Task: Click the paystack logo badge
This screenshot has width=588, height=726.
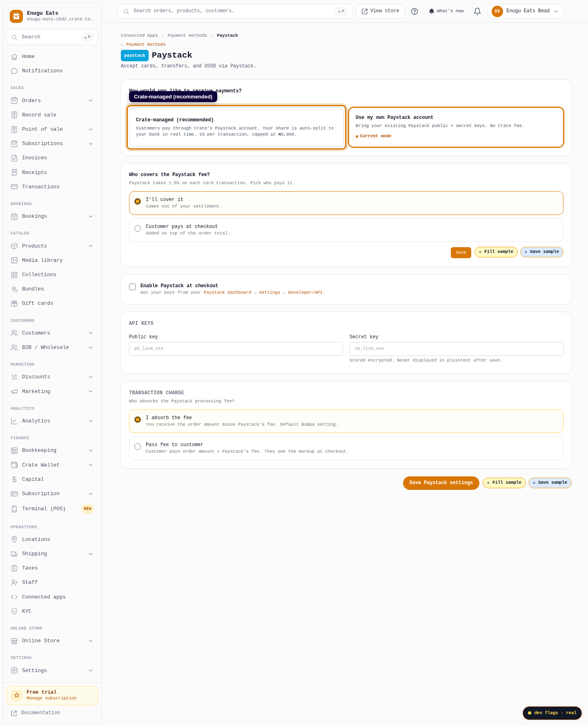Action: point(135,56)
